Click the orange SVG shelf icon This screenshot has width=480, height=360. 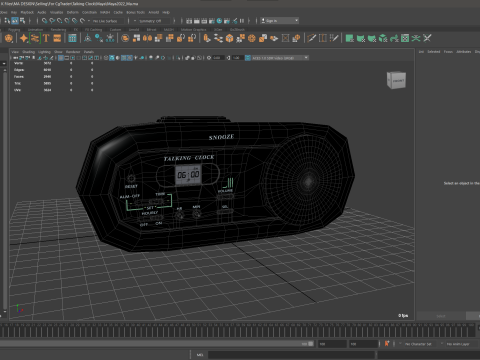pyautogui.click(x=57, y=38)
